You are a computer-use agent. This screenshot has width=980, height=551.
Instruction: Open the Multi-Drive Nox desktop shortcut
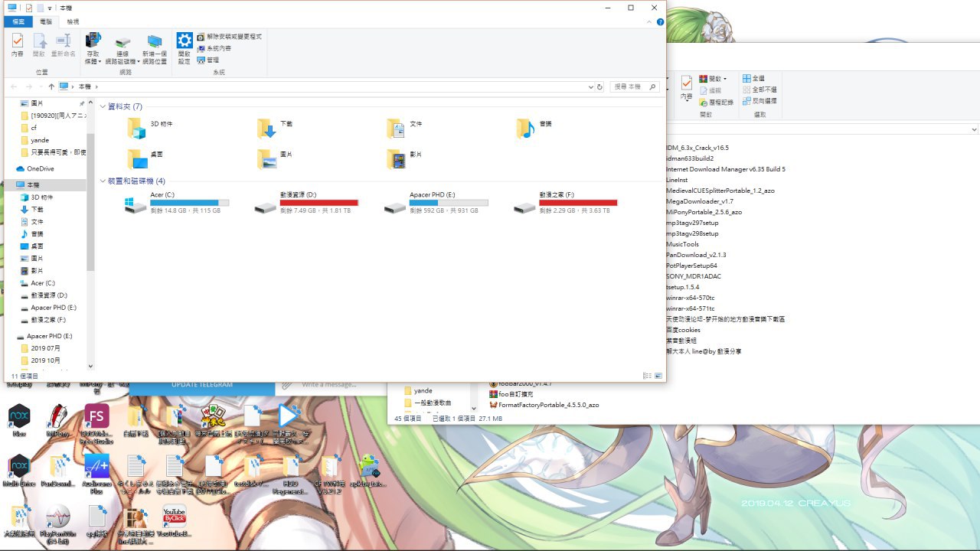(19, 471)
